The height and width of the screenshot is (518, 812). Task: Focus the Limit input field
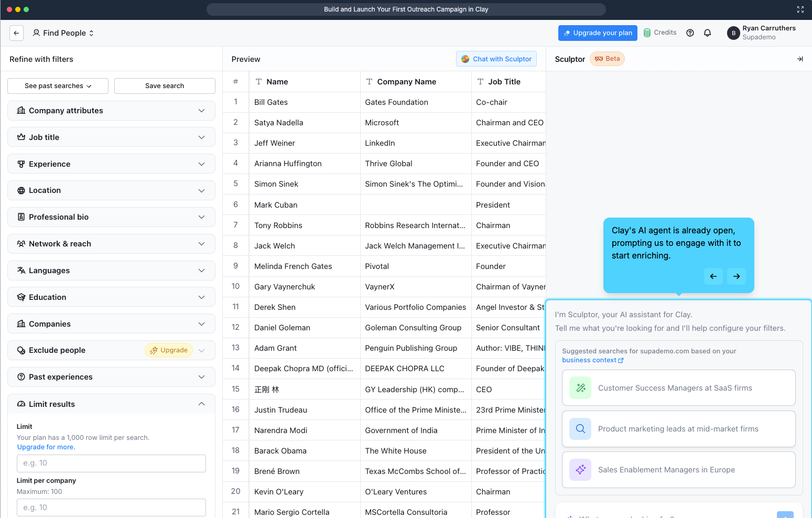click(x=111, y=463)
